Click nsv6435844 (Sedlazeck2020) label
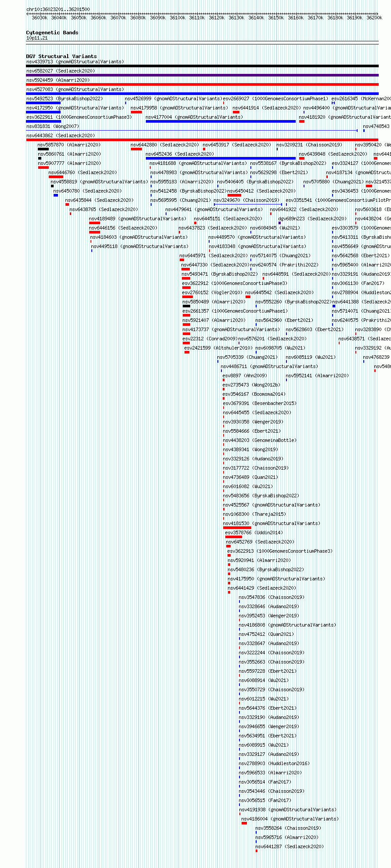Image resolution: width=391 pixels, height=868 pixels. 99,200
